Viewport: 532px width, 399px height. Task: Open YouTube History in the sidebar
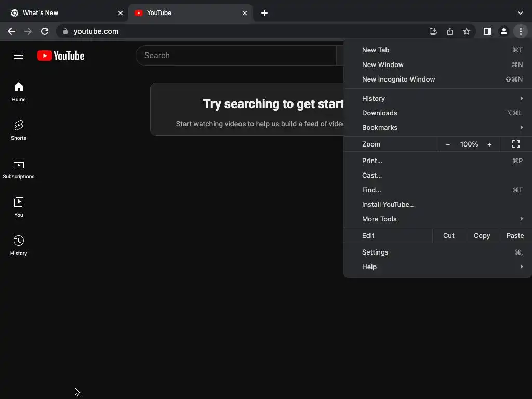coord(19,246)
